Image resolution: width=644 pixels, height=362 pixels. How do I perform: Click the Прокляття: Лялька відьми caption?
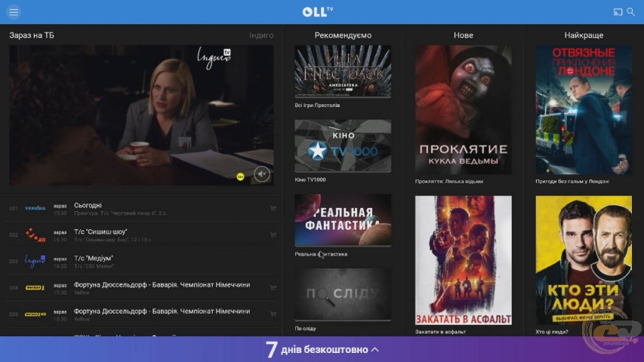pyautogui.click(x=449, y=182)
